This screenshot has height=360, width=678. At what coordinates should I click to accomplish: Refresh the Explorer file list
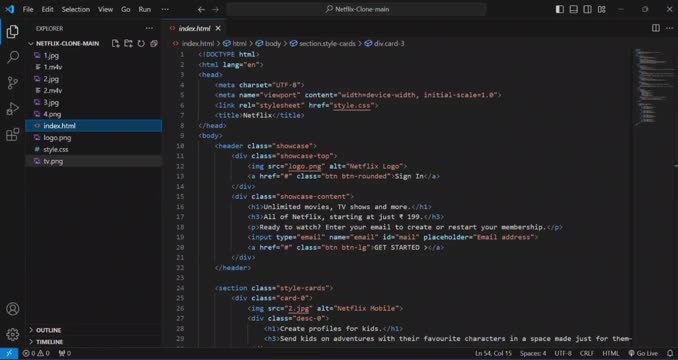[141, 44]
